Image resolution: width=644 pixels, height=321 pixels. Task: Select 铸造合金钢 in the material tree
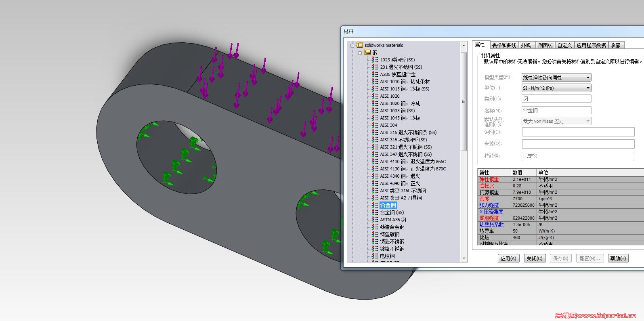(x=392, y=227)
